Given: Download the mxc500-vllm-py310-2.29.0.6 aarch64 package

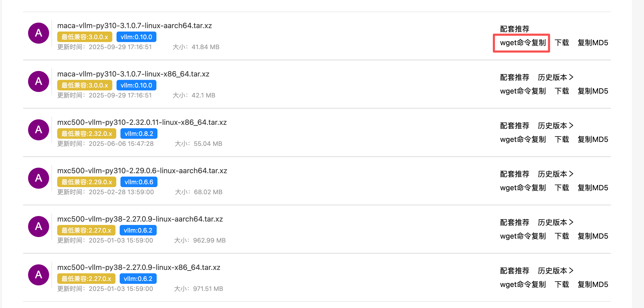Looking at the screenshot, I should click(562, 188).
